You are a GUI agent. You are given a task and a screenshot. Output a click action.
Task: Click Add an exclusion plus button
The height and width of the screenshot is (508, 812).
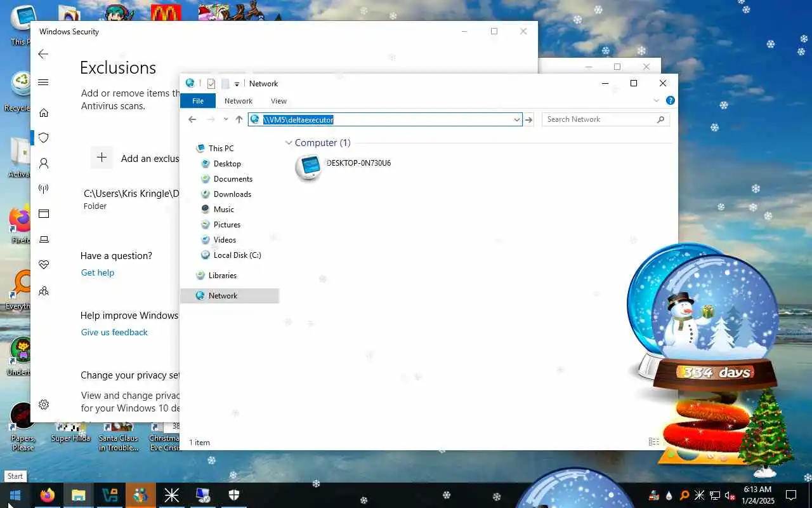[101, 157]
